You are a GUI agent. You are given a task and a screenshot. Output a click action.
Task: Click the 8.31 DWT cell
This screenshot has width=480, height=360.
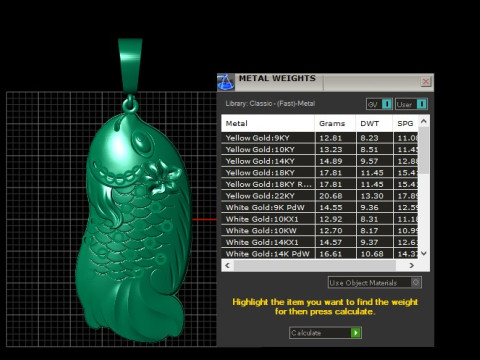point(375,219)
